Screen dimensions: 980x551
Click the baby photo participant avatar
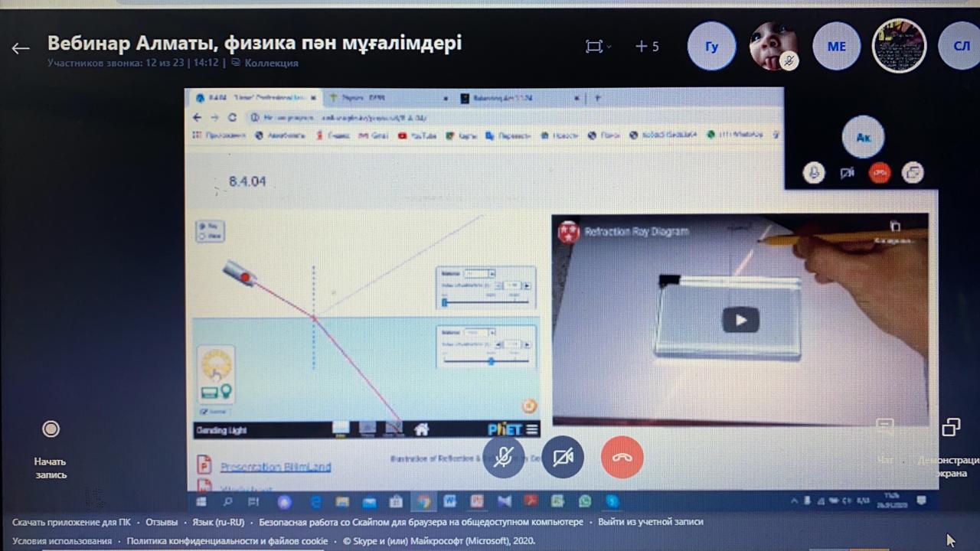[x=773, y=47]
